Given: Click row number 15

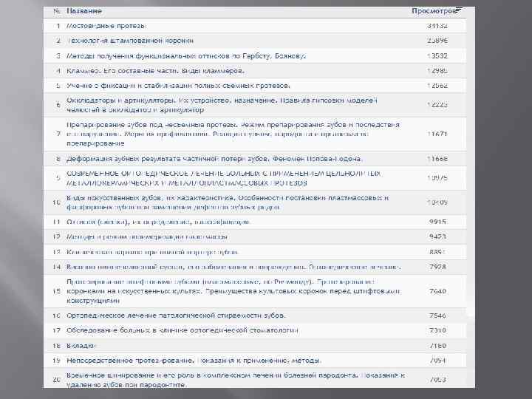Looking at the screenshot, I should point(57,291).
